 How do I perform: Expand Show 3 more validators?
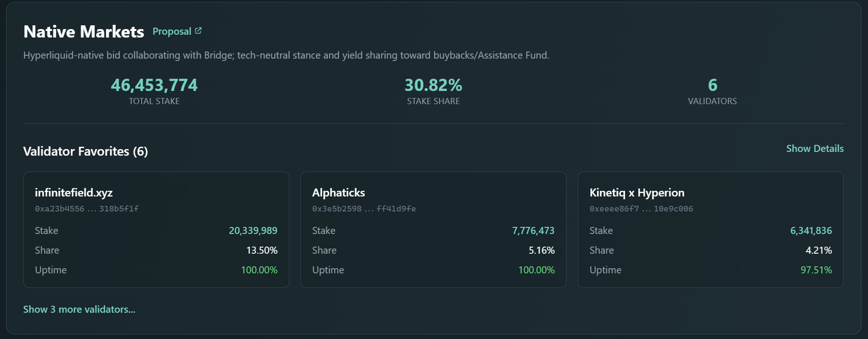(79, 309)
